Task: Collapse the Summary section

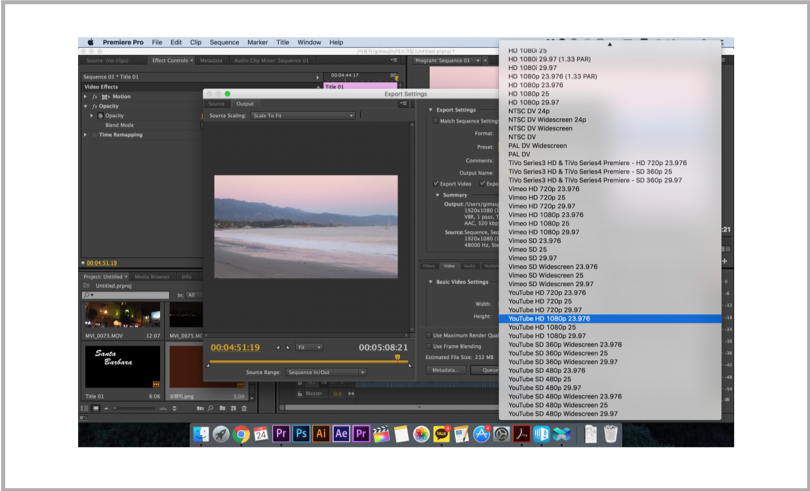Action: click(437, 195)
